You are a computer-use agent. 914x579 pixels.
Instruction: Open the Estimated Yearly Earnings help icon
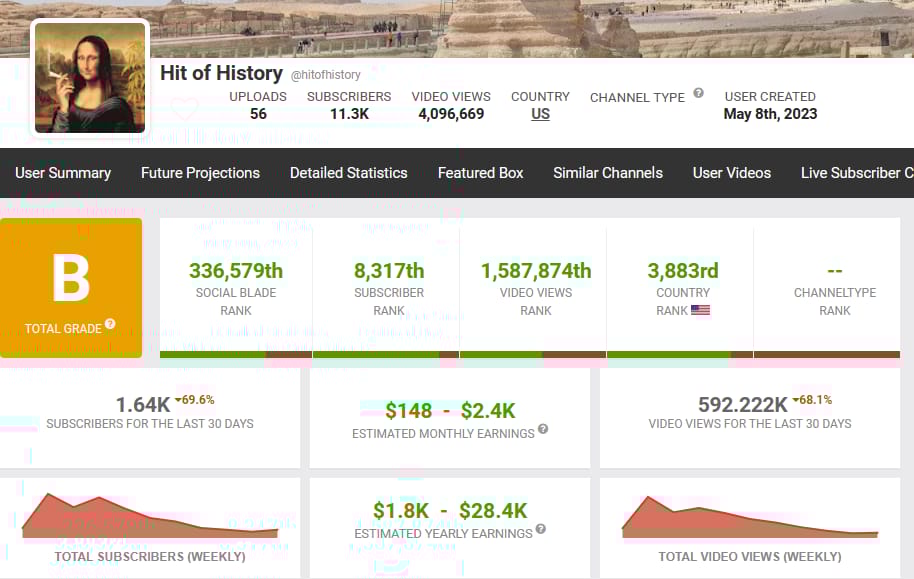coord(541,529)
